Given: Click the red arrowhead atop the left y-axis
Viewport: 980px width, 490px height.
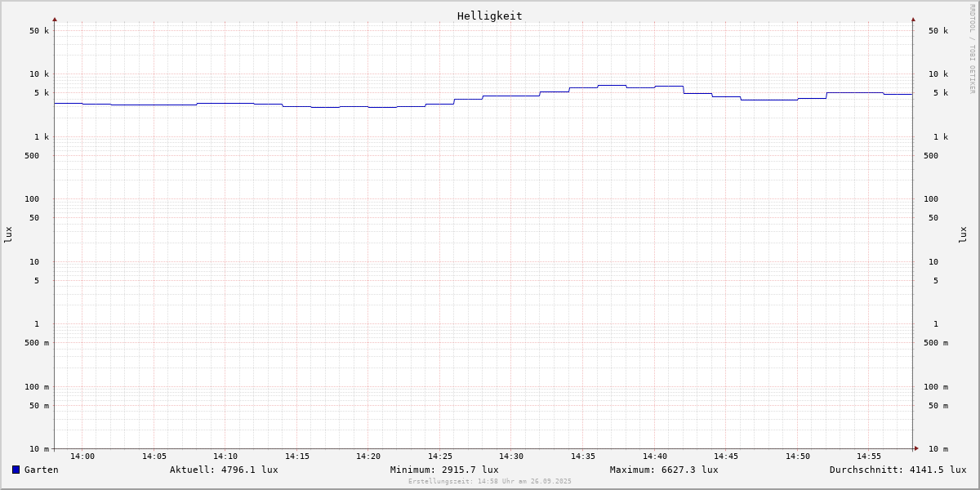Looking at the screenshot, I should coord(55,19).
